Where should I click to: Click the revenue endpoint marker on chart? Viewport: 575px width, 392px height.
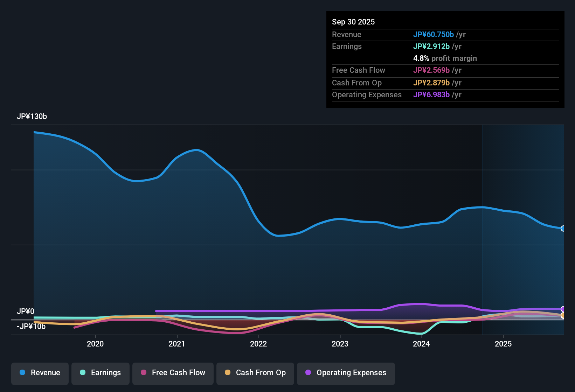point(563,228)
